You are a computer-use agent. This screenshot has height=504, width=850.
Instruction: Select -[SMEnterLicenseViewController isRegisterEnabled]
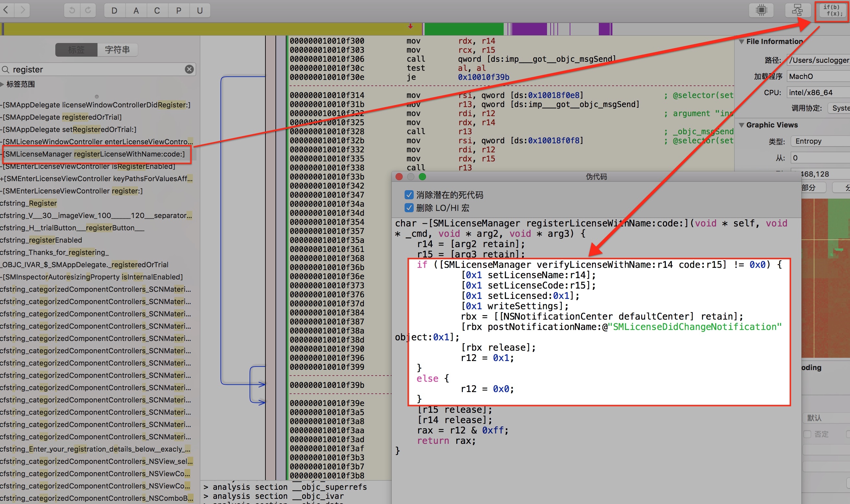click(88, 166)
